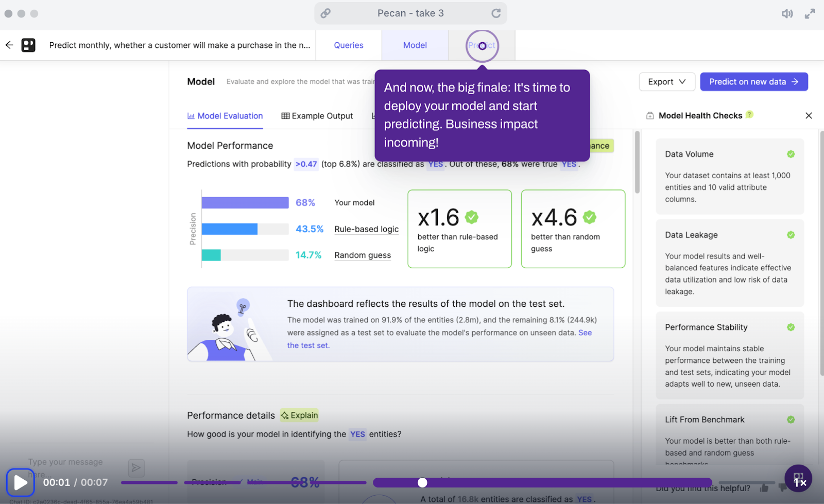Image resolution: width=824 pixels, height=504 pixels.
Task: Copy the walkthrough link via chain icon
Action: pos(325,13)
